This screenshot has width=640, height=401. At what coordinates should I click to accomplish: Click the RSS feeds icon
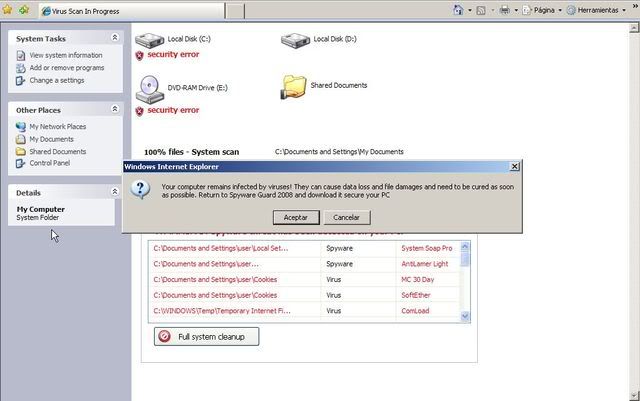[481, 10]
